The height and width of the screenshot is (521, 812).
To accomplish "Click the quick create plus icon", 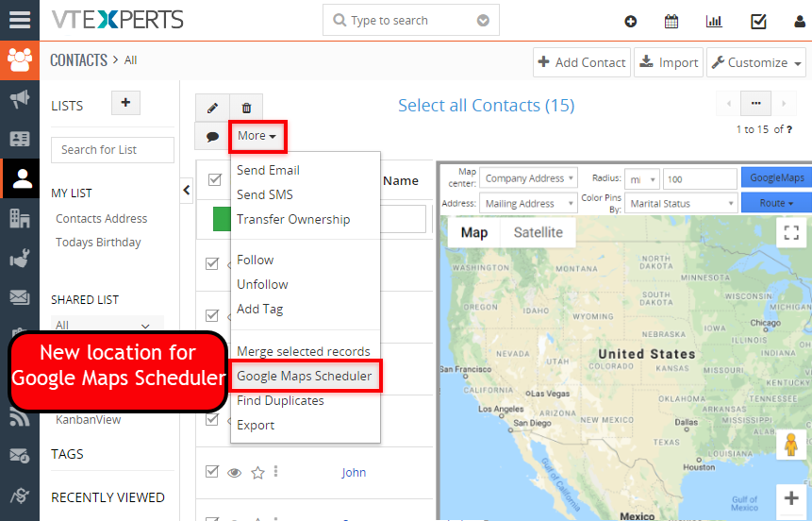I will tap(630, 22).
